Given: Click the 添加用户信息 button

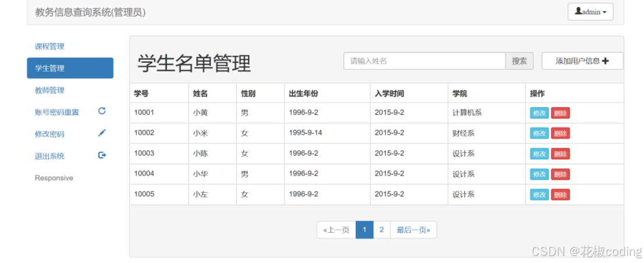Looking at the screenshot, I should (x=582, y=61).
